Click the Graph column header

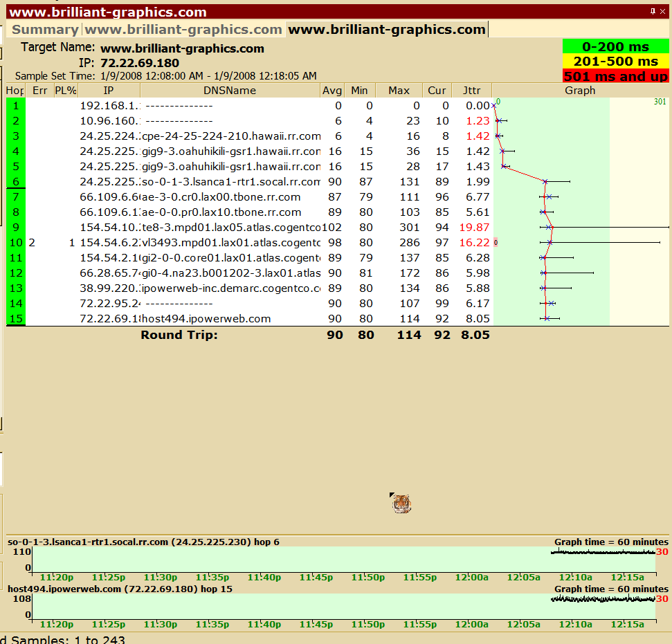pos(579,91)
